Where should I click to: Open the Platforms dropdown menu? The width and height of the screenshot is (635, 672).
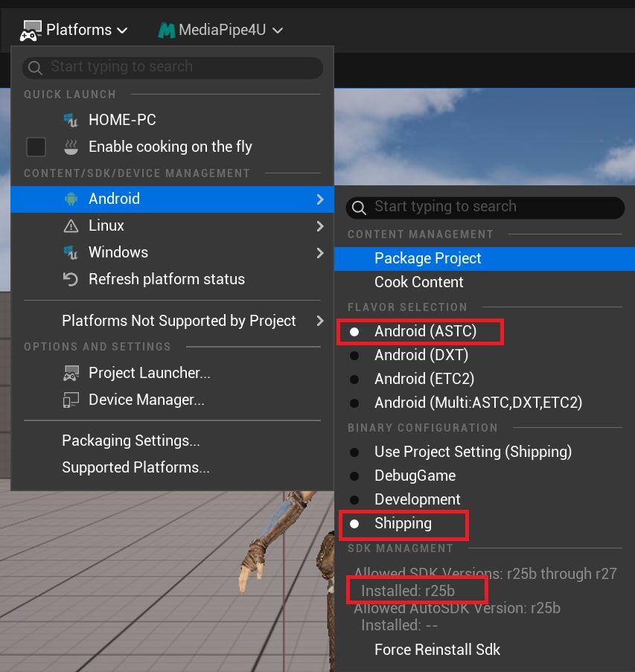(74, 30)
